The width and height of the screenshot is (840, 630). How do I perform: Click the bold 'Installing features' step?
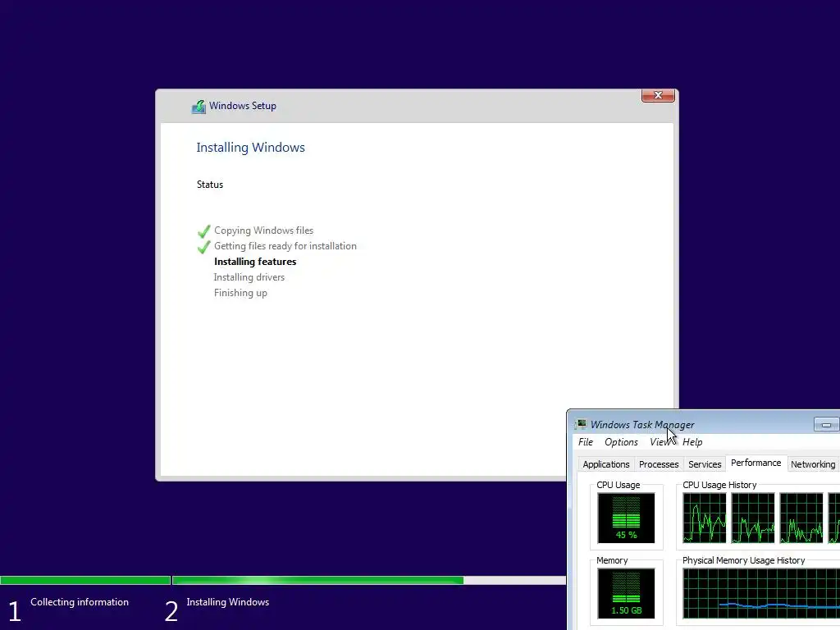click(255, 262)
